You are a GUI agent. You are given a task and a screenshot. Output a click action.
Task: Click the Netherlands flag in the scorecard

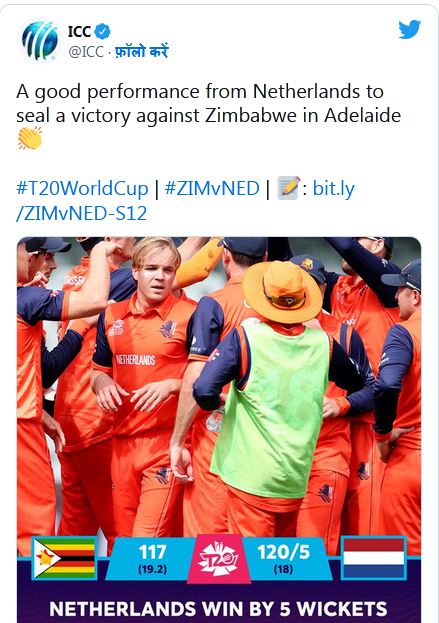pyautogui.click(x=373, y=558)
